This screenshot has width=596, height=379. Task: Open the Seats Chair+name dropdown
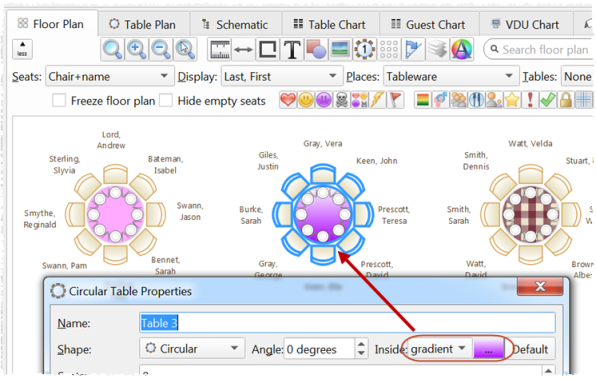(x=109, y=76)
